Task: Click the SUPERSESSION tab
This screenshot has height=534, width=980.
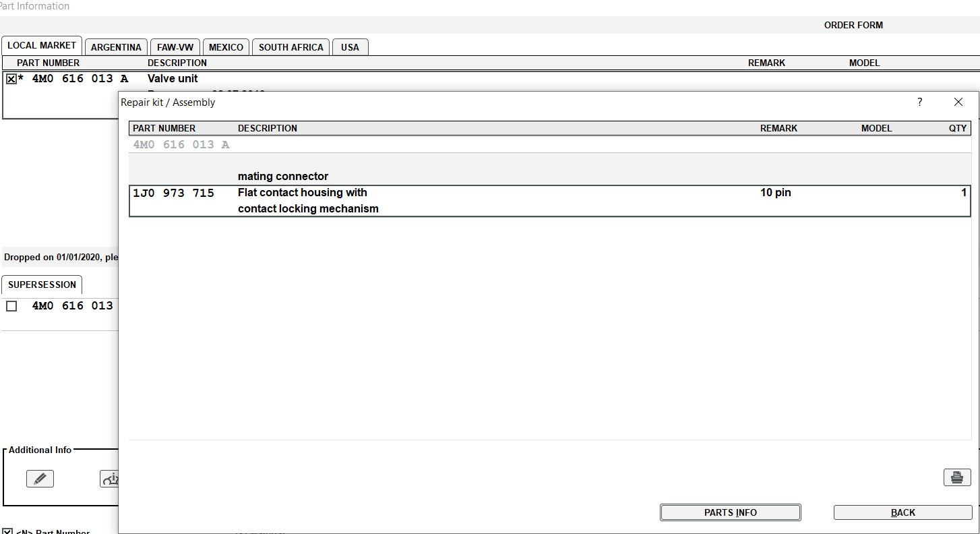Action: pos(42,285)
